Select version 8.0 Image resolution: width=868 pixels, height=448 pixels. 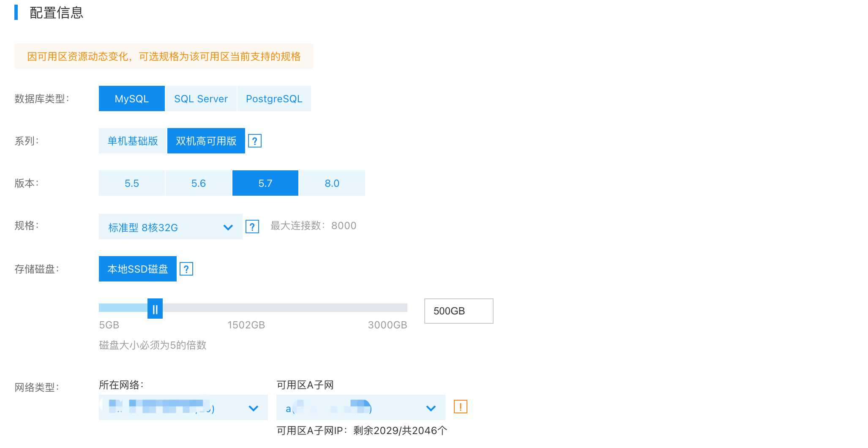pos(332,183)
